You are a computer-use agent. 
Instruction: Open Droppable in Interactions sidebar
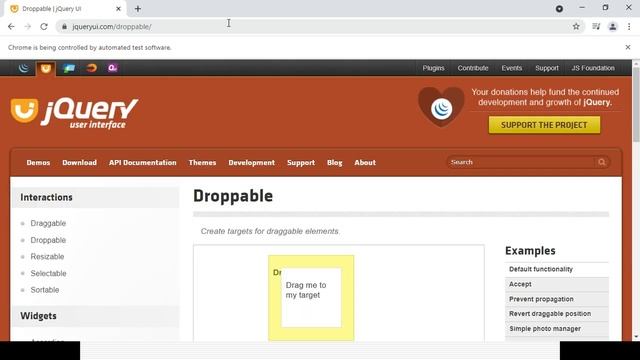tap(48, 240)
